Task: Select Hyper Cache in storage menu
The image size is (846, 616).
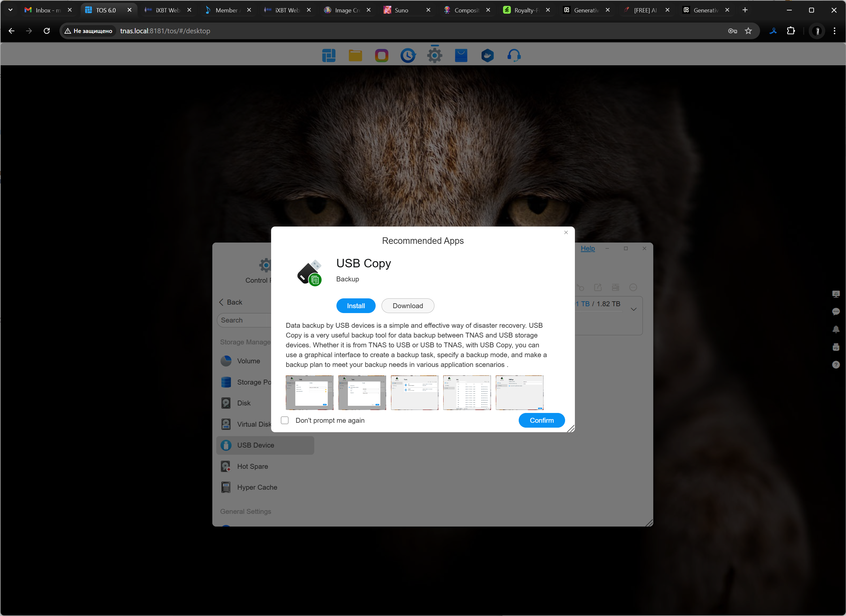Action: click(257, 487)
